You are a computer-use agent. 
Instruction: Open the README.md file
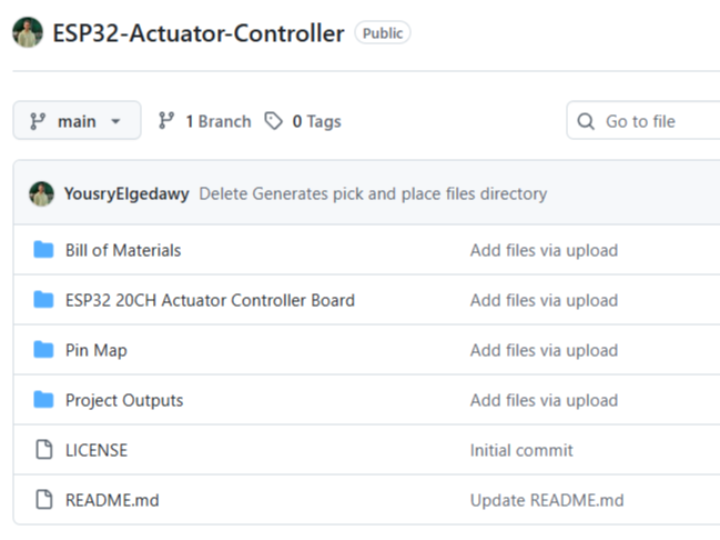(x=112, y=500)
